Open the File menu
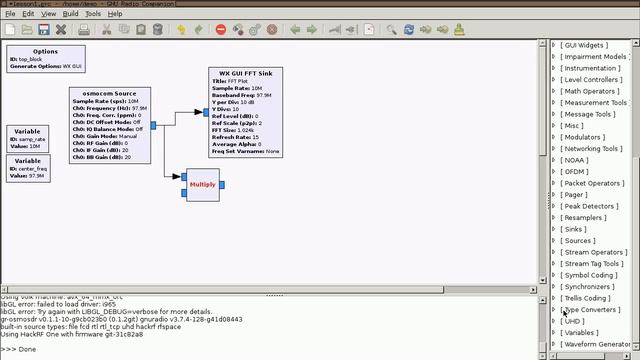The height and width of the screenshot is (360, 640). (x=10, y=13)
